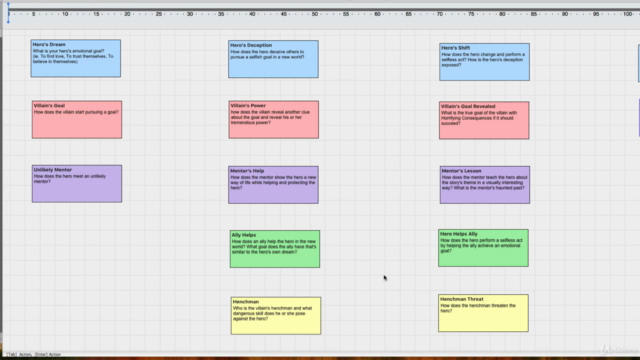Select the Villain's Goal Revealed card
The width and height of the screenshot is (640, 360).
point(484,120)
